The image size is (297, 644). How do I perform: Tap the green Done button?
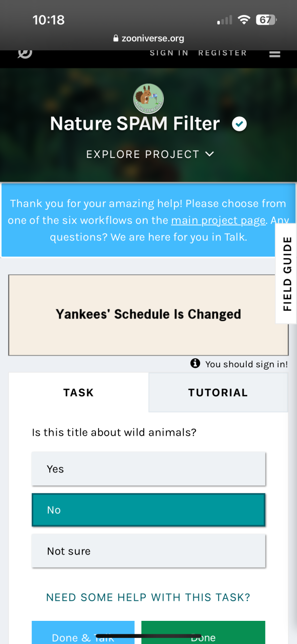pyautogui.click(x=203, y=633)
